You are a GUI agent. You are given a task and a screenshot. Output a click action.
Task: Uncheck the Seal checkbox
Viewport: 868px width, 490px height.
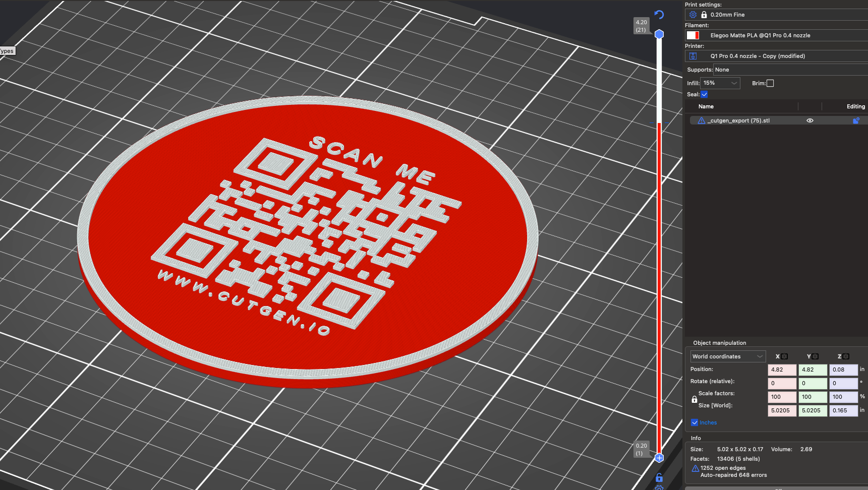(705, 94)
